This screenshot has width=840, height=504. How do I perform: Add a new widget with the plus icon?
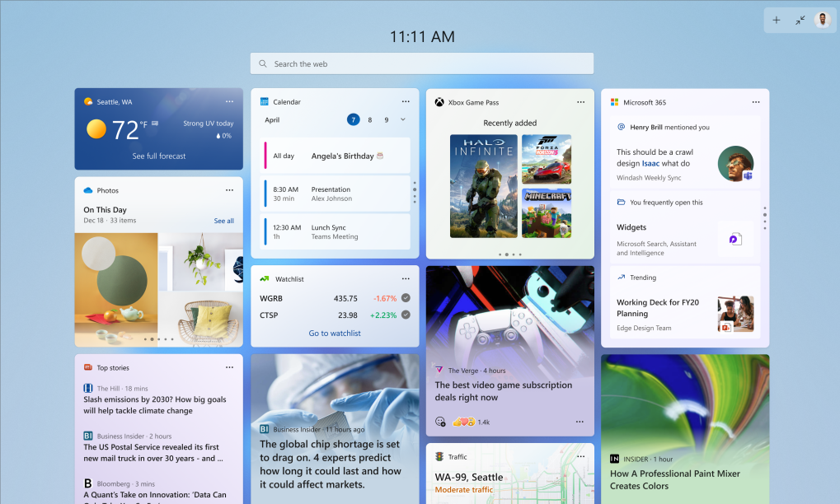point(776,20)
